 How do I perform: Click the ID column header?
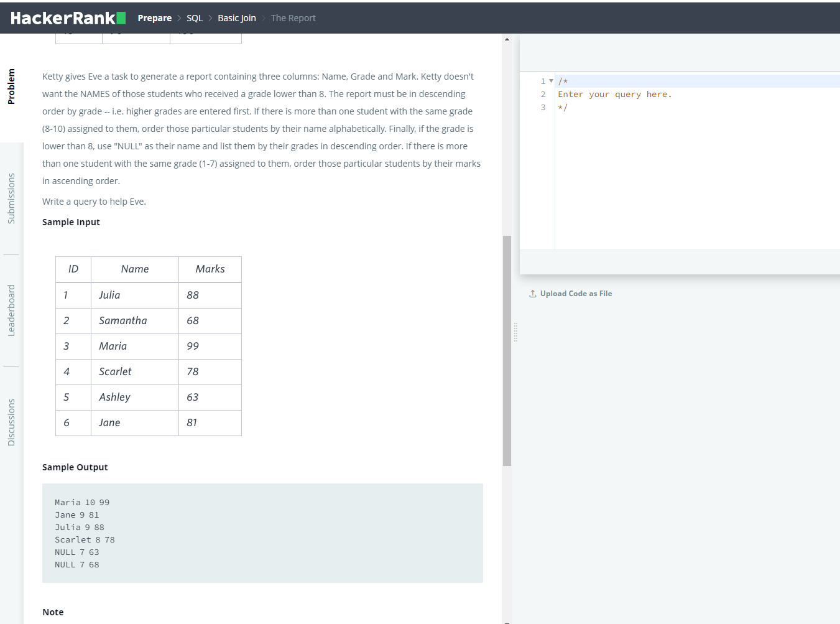tap(73, 269)
